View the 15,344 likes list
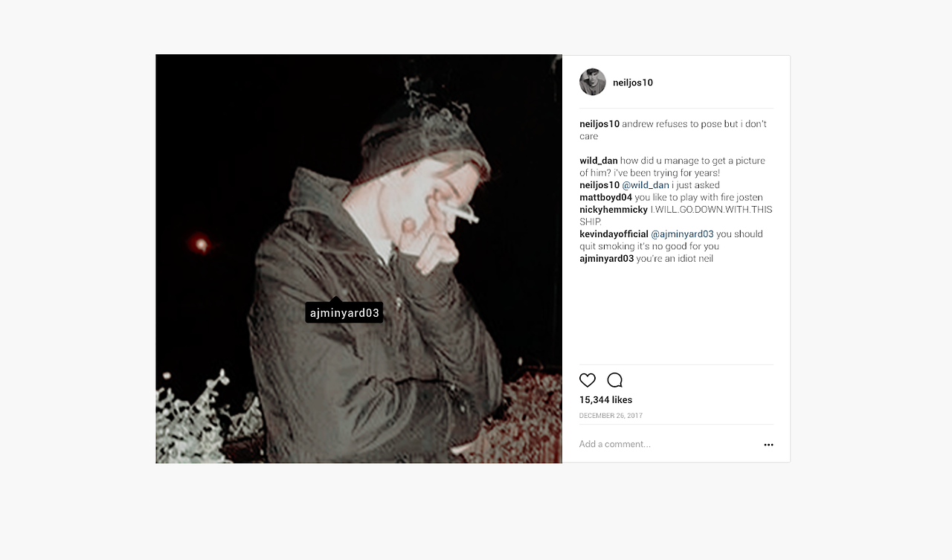952x560 pixels. (606, 400)
